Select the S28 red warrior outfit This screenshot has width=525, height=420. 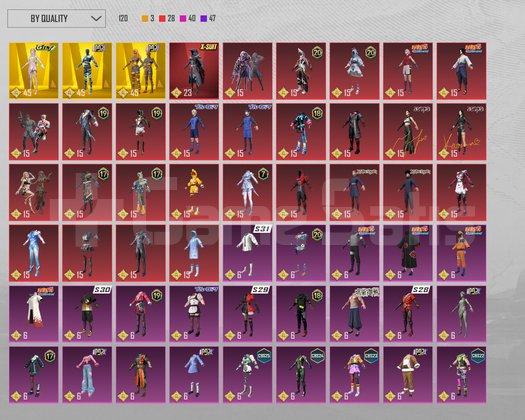(x=408, y=314)
